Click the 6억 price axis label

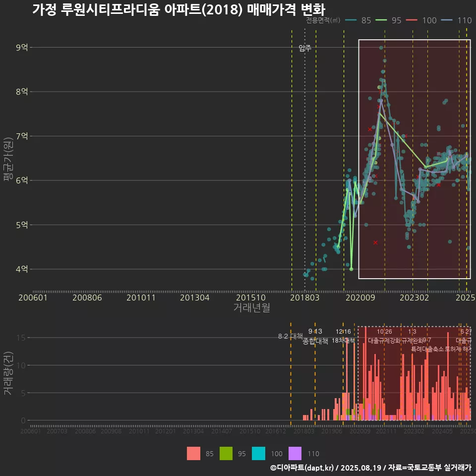pyautogui.click(x=22, y=180)
